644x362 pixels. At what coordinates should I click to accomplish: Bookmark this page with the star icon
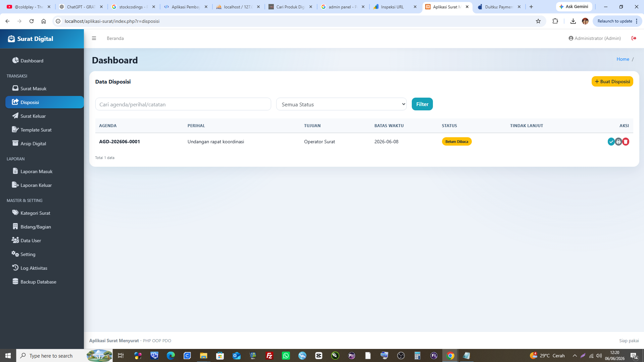pos(538,21)
